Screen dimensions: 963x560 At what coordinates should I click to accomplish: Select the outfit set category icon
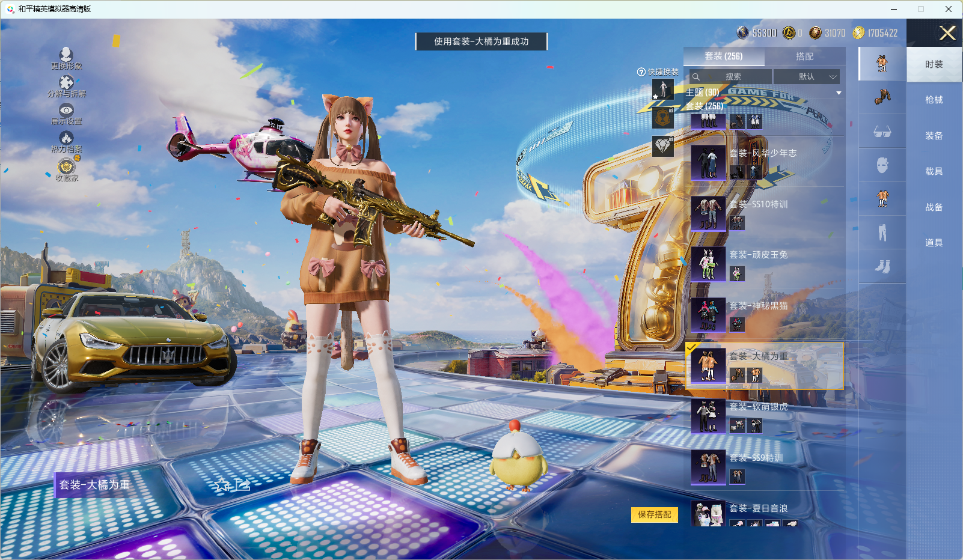click(882, 63)
